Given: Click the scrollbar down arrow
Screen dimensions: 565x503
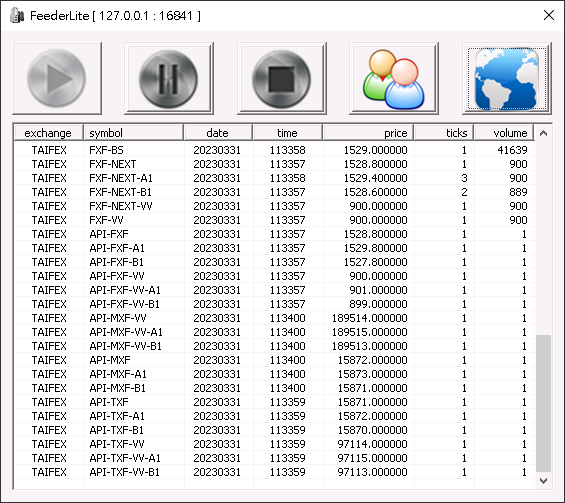Looking at the screenshot, I should (x=543, y=481).
